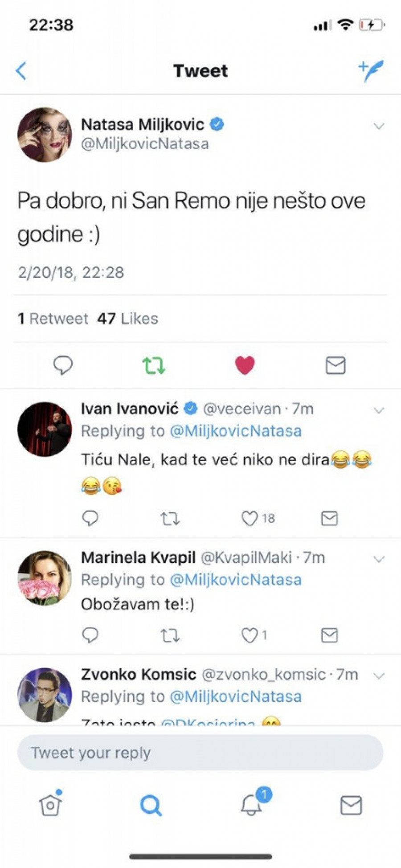Like Marinela Kvapil's reply

[x=250, y=635]
